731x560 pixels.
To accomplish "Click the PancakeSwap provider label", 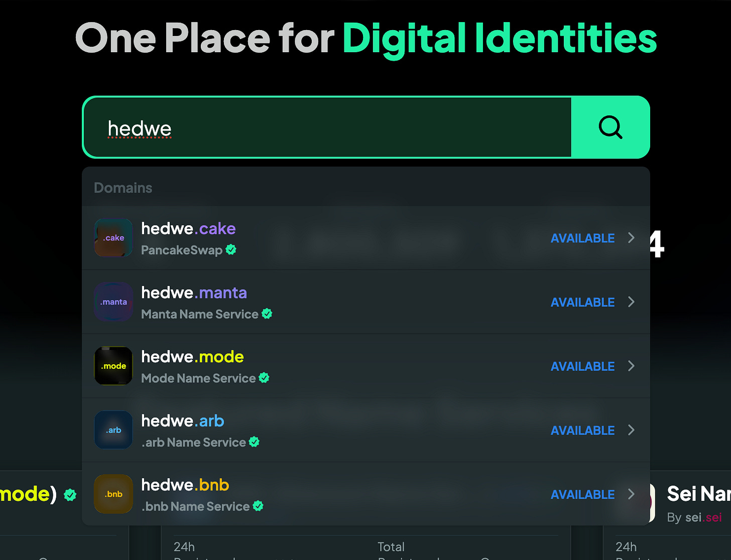I will click(x=182, y=250).
